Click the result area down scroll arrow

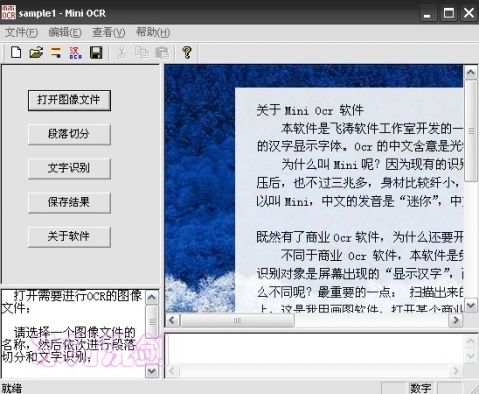[470, 356]
